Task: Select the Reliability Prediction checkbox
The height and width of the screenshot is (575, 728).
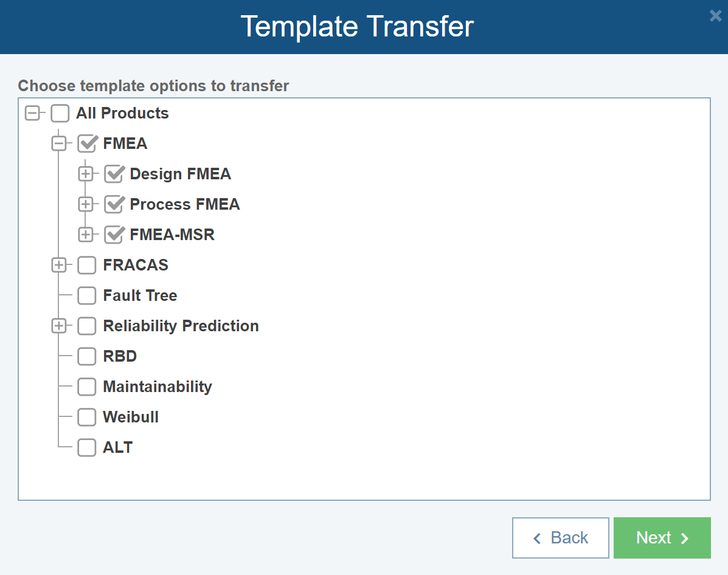Action: click(x=87, y=326)
